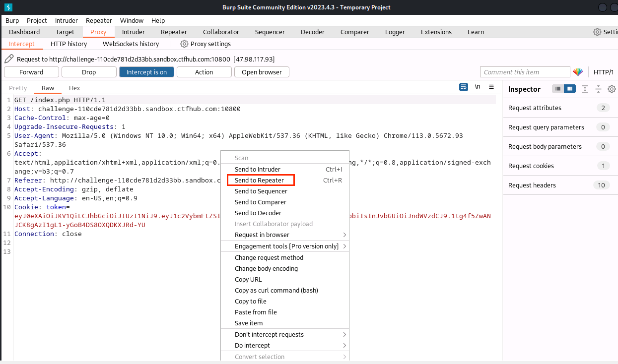Expand 'Request body parameters' Inspector section
This screenshot has width=618, height=364.
point(560,146)
